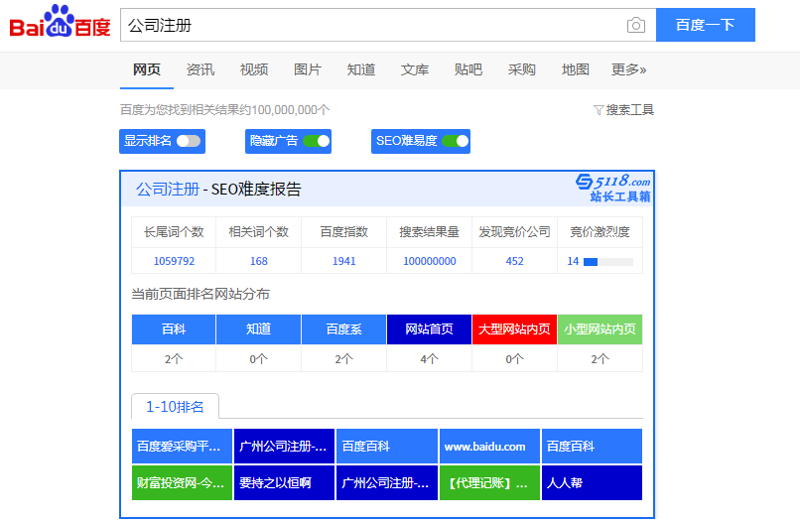Click the red 大型网站内页 header
Image resolution: width=800 pixels, height=523 pixels.
[514, 329]
